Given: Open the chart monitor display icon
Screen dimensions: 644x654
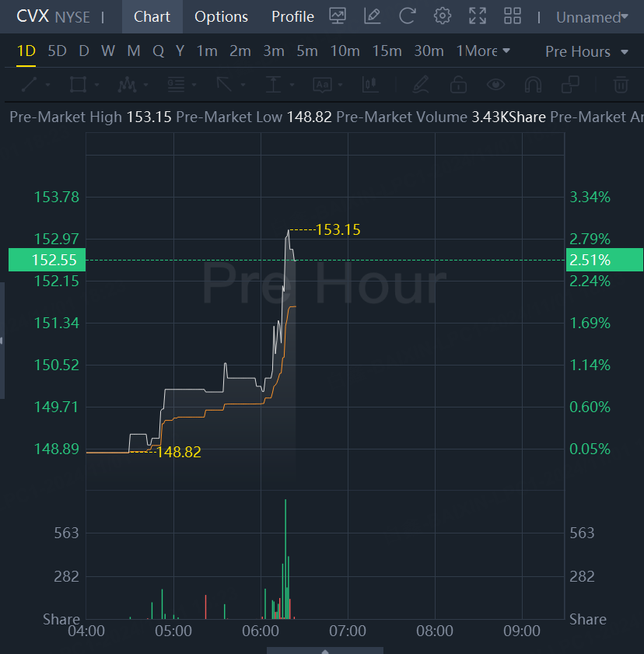Looking at the screenshot, I should tap(337, 16).
